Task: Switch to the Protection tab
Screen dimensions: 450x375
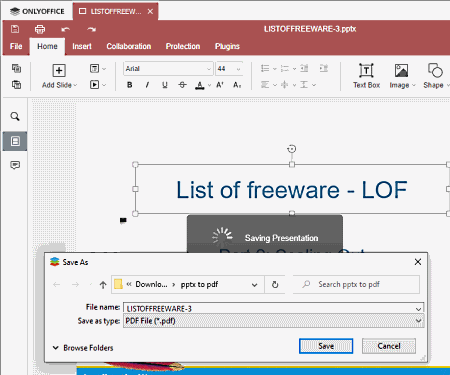Action: (183, 46)
